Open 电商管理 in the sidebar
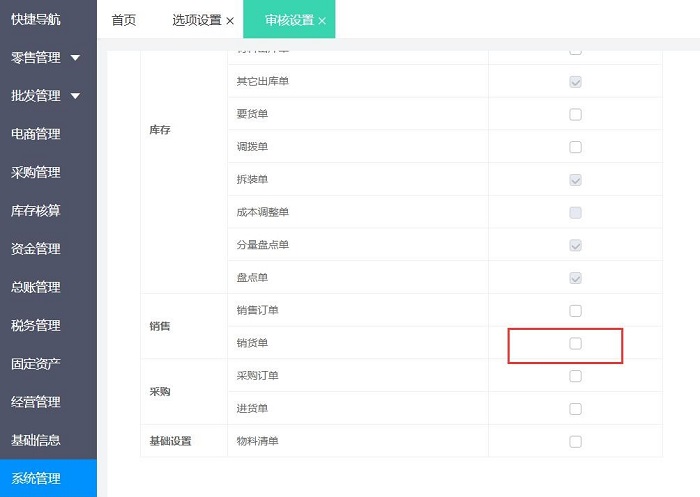700x497 pixels. click(x=36, y=134)
